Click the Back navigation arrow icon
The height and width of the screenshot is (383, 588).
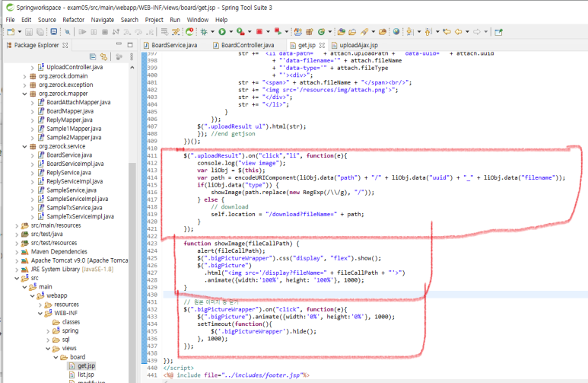coord(458,32)
